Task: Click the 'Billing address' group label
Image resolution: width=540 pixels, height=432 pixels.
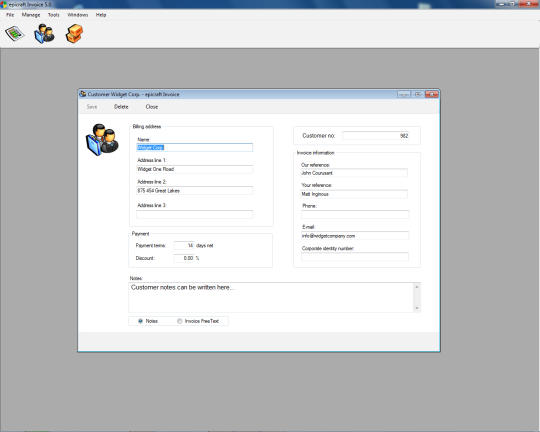Action: pyautogui.click(x=147, y=126)
